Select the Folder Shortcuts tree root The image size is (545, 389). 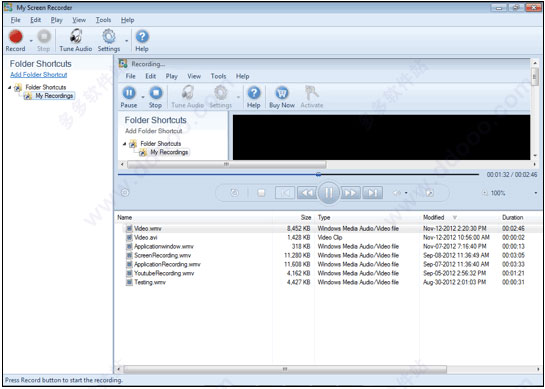coord(46,87)
